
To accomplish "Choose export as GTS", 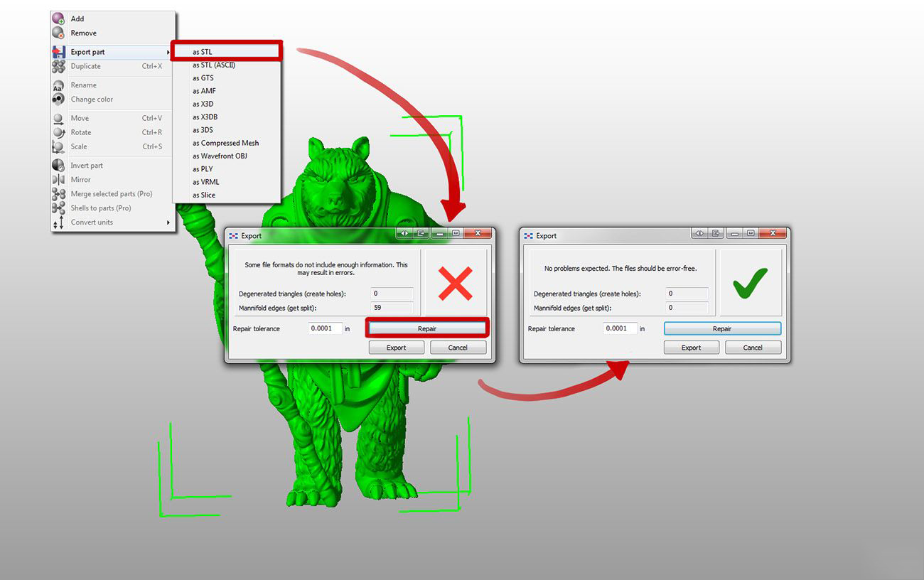I will point(227,78).
